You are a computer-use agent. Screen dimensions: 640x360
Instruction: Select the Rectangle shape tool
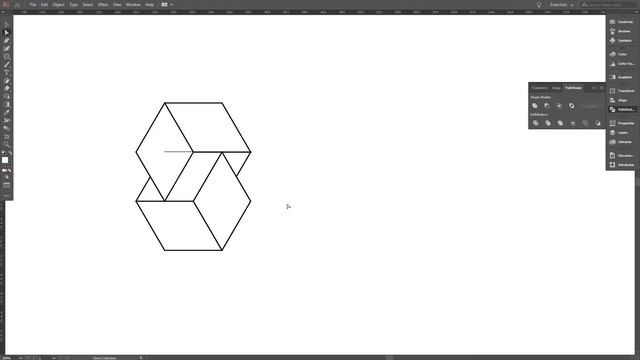[x=7, y=57]
